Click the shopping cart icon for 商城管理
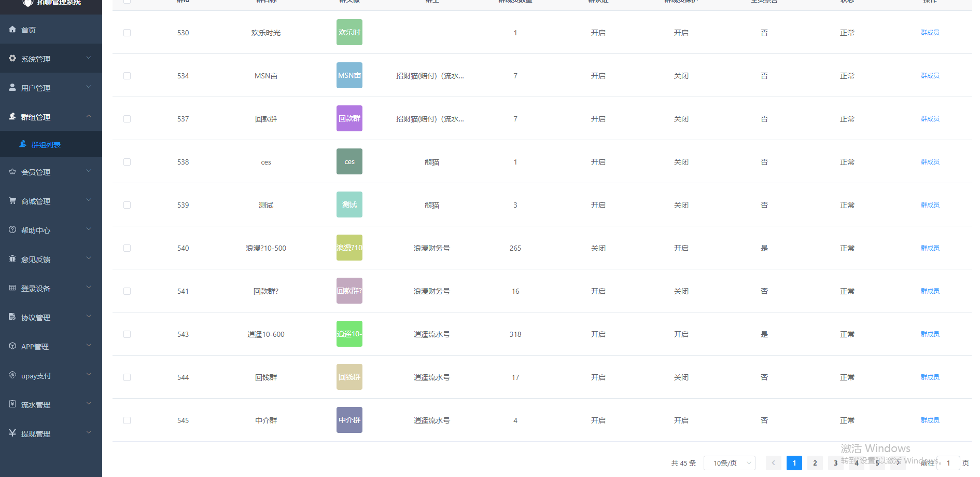Image resolution: width=980 pixels, height=477 pixels. (x=12, y=201)
